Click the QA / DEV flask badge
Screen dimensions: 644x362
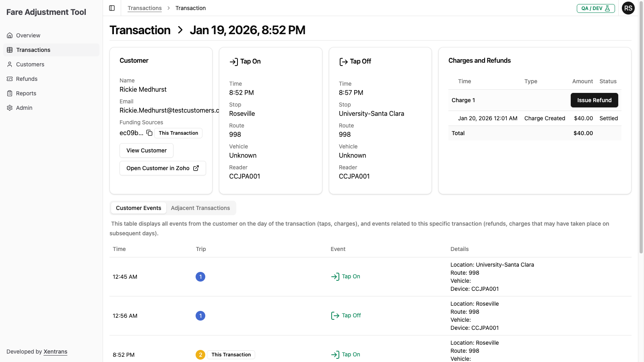pyautogui.click(x=596, y=8)
